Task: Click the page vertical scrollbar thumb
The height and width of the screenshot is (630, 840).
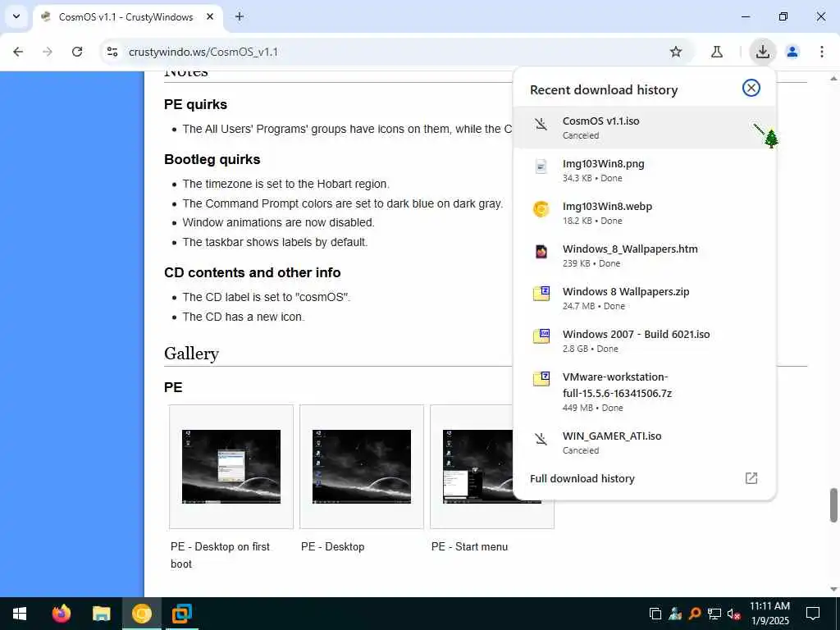Action: click(x=833, y=504)
